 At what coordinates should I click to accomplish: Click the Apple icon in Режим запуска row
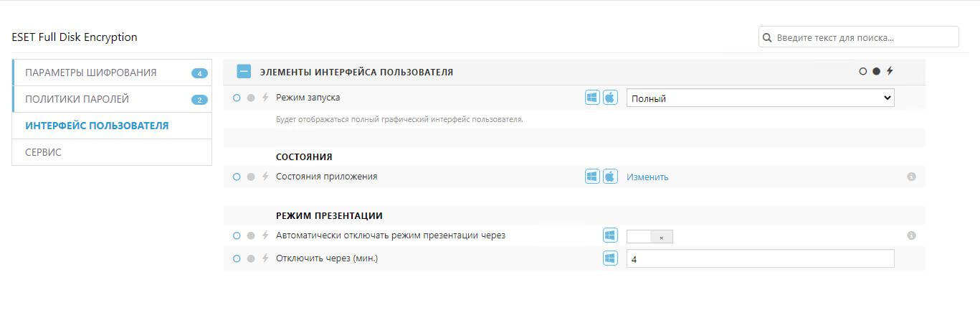pos(610,98)
